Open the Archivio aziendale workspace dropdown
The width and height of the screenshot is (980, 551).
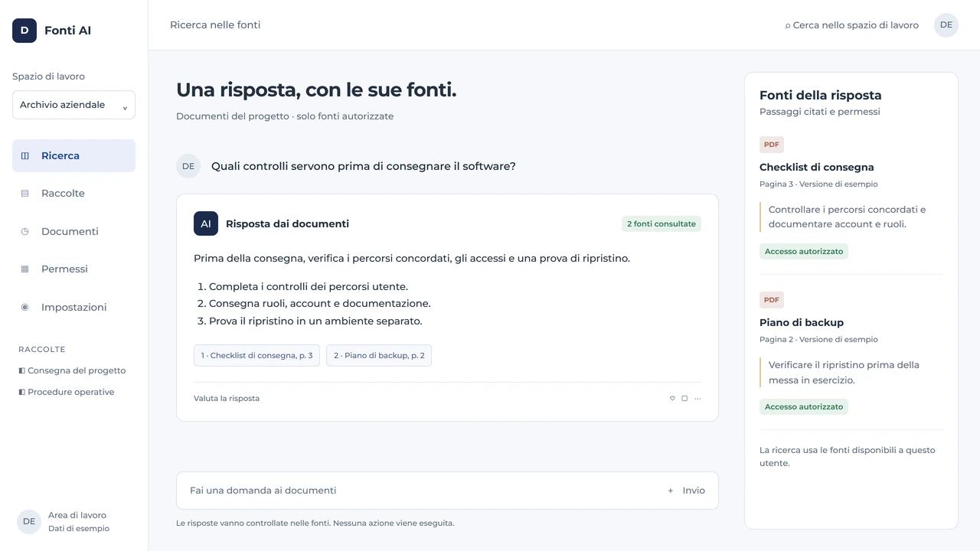coord(73,105)
